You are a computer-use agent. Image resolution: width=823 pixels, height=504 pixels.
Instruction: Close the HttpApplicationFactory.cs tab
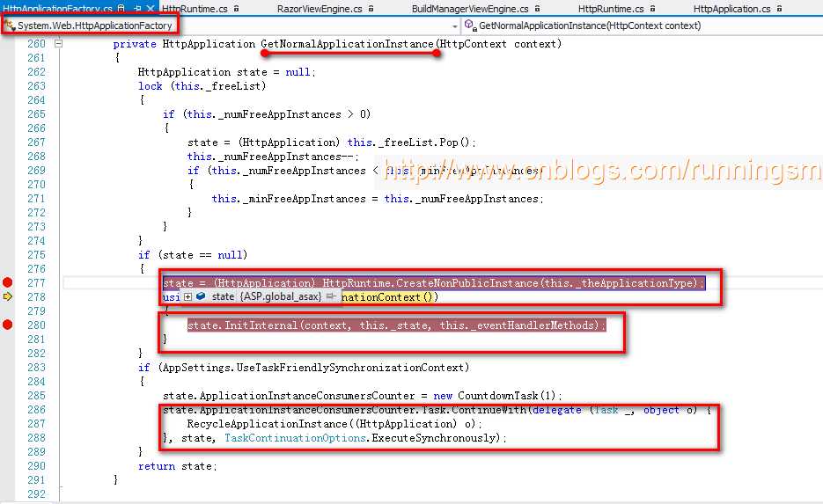coord(151,9)
